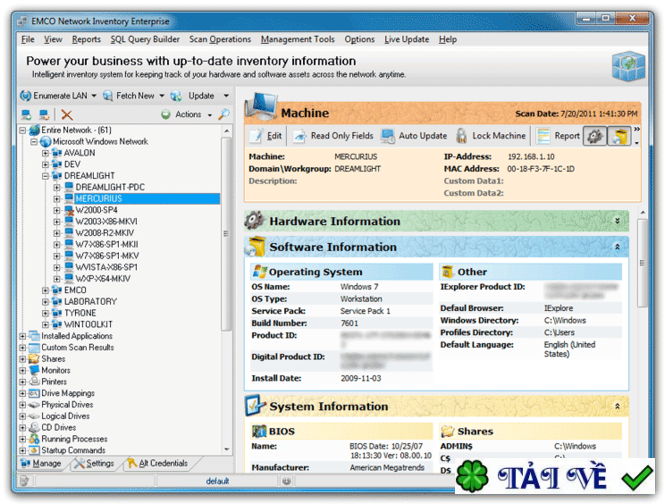The image size is (665, 504).
Task: Click the tree panel vertical scrollbar
Action: (226, 234)
